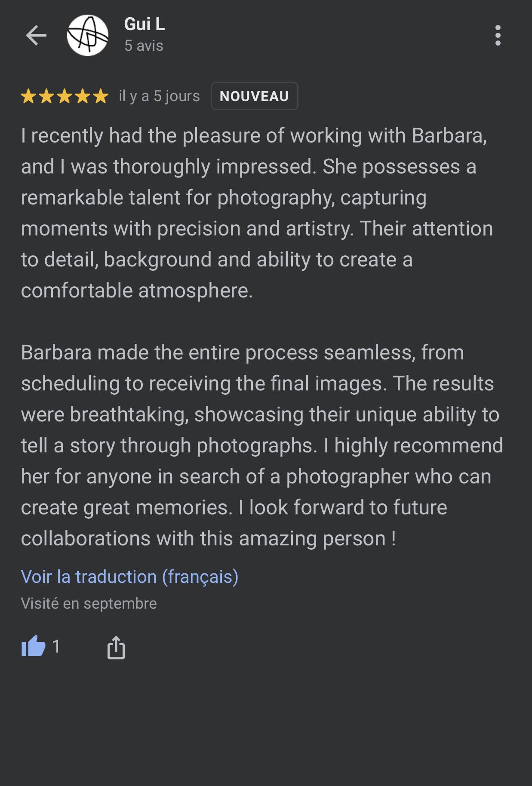Tap the like count number 1
This screenshot has height=786, width=532.
point(56,646)
